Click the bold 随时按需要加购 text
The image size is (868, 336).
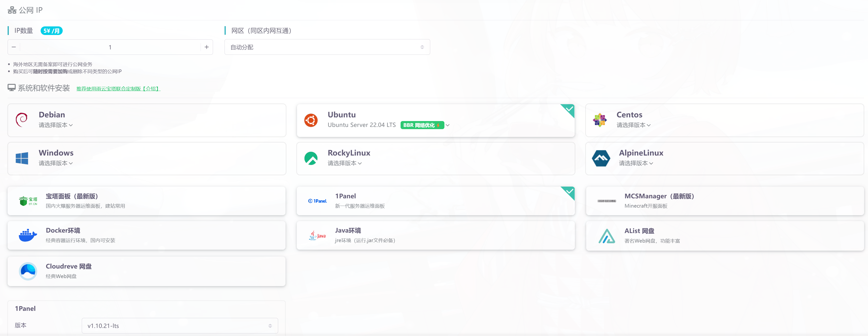50,71
